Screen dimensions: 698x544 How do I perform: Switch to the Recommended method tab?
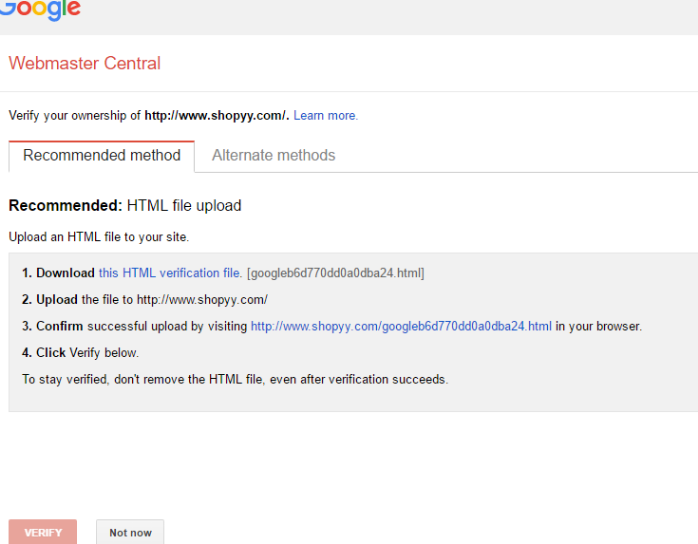pyautogui.click(x=101, y=156)
